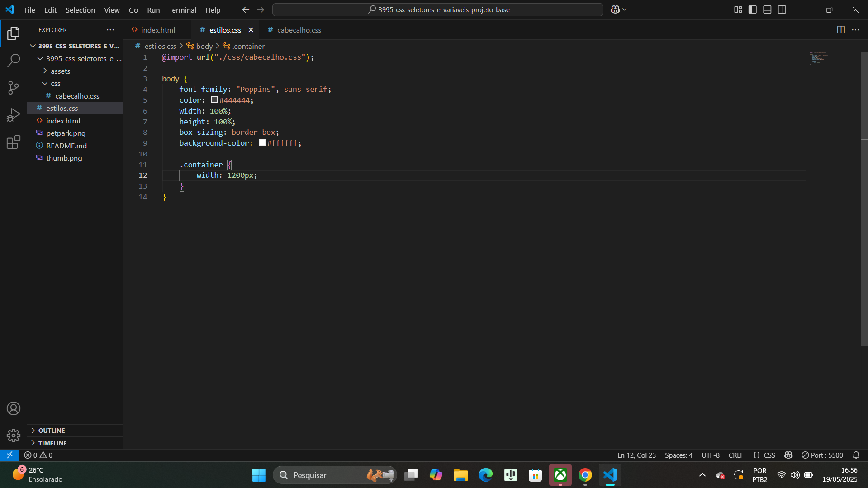This screenshot has width=868, height=488.
Task: Click the Go Back navigation arrow
Action: 246,9
